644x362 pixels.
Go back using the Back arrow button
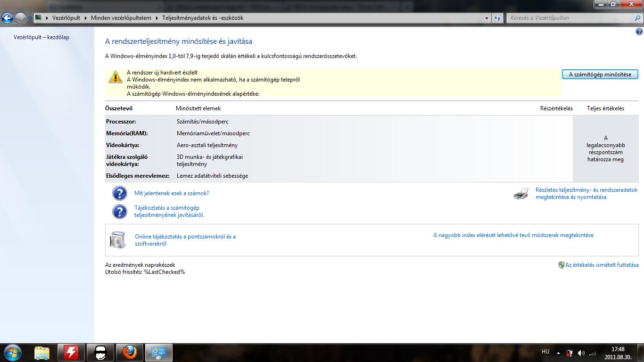7,18
